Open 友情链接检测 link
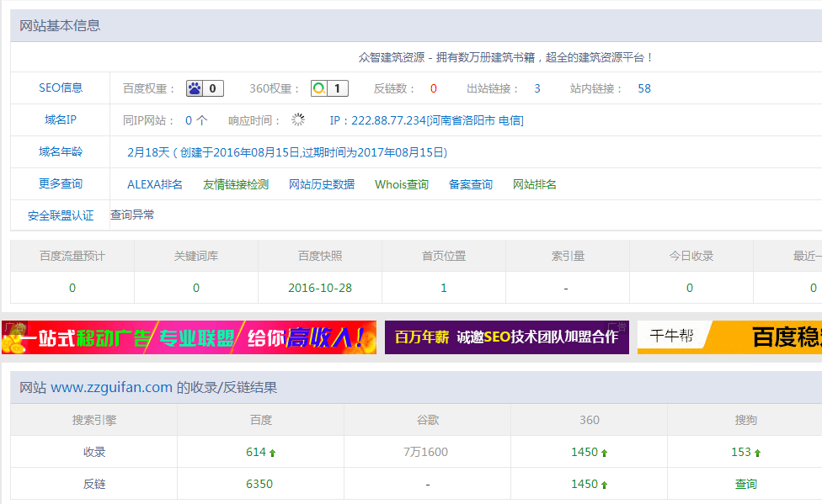This screenshot has width=822, height=504. coord(236,184)
